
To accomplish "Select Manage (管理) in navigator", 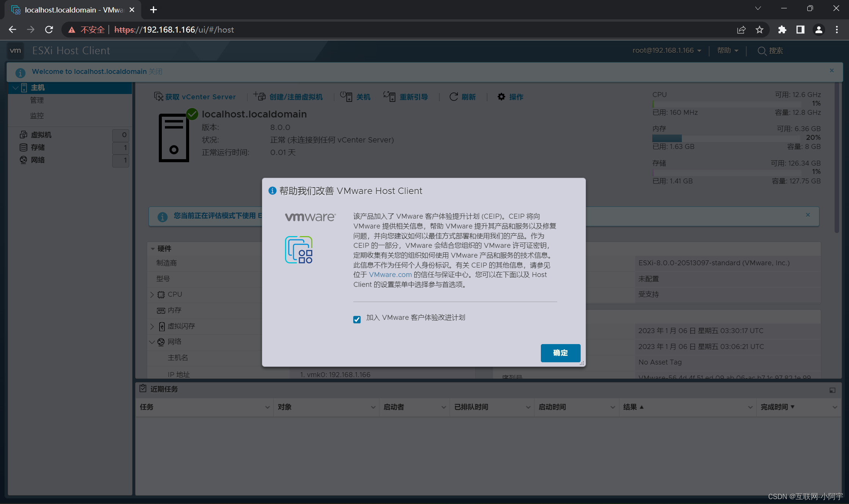I will point(37,100).
